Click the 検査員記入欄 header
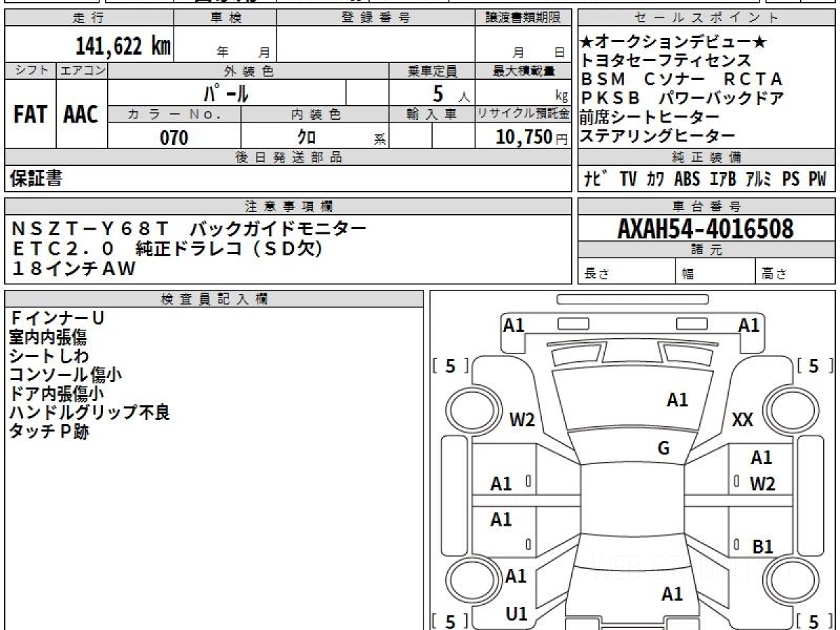840x630 pixels. pos(214,299)
